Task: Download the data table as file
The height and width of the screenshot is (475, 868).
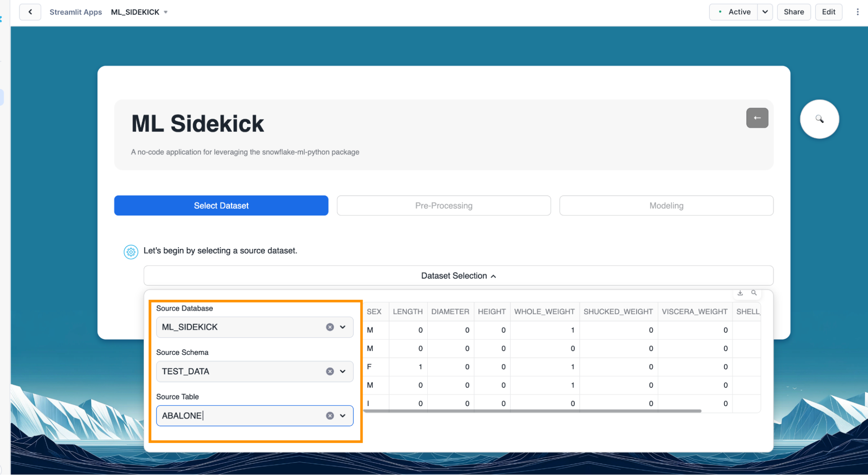Action: pyautogui.click(x=740, y=293)
